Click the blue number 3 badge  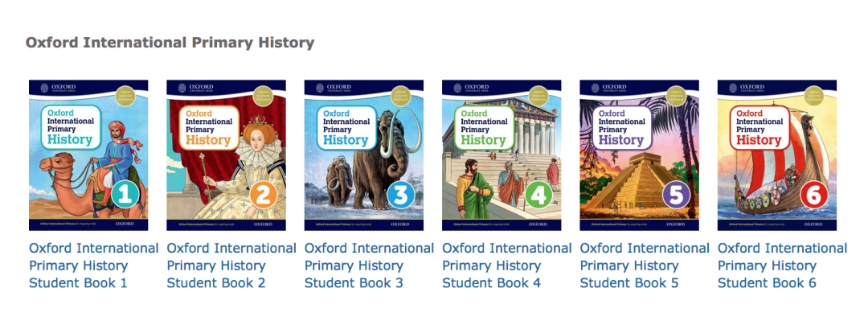[x=400, y=196]
